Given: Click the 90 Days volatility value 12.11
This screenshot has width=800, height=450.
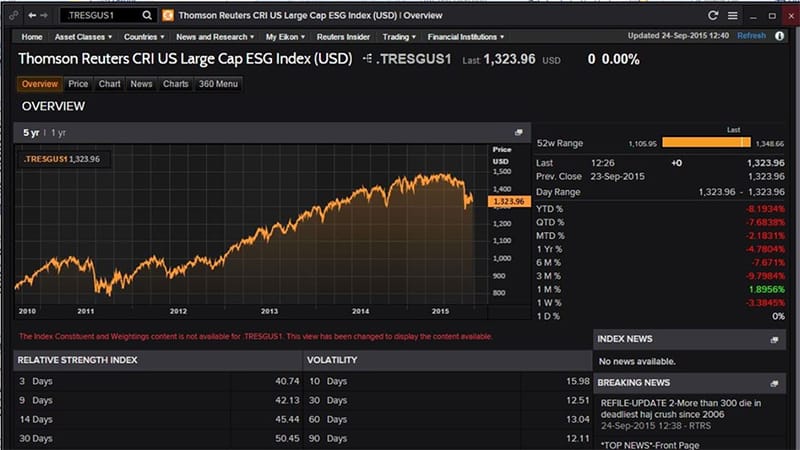Looking at the screenshot, I should pyautogui.click(x=578, y=438).
